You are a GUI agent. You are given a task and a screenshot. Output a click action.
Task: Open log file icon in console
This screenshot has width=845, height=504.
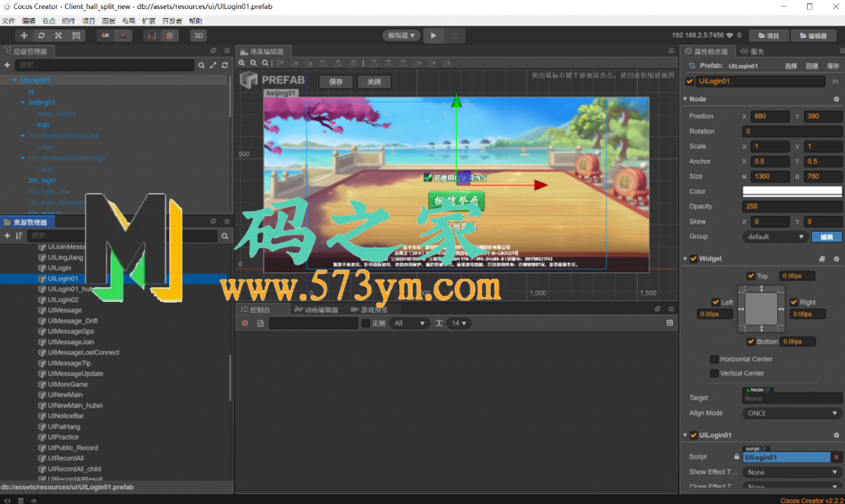coord(260,323)
